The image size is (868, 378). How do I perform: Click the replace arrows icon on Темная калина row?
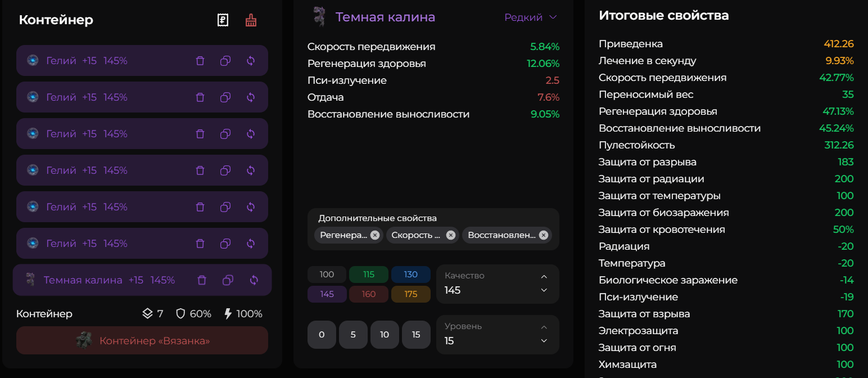[x=254, y=280]
